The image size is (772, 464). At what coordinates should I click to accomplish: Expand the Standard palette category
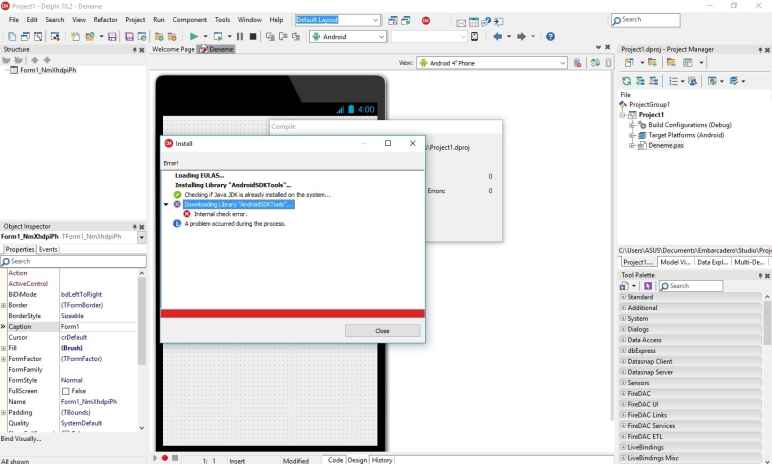pyautogui.click(x=622, y=297)
